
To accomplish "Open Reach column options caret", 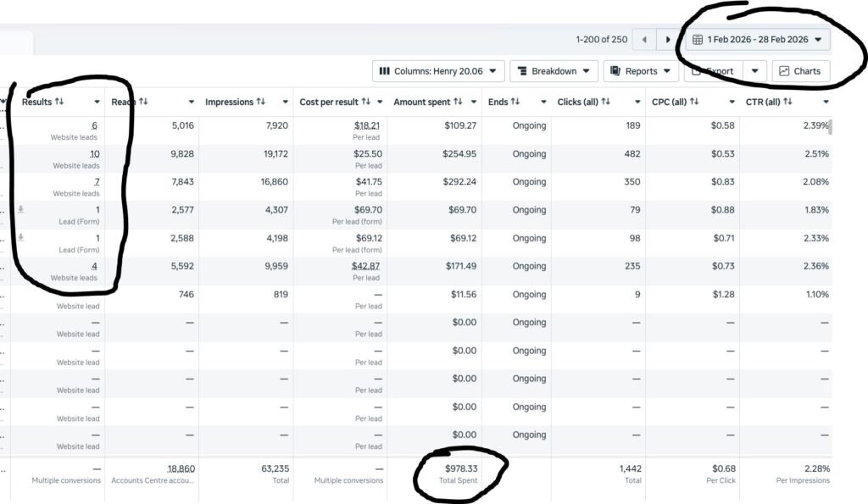I will tap(191, 102).
